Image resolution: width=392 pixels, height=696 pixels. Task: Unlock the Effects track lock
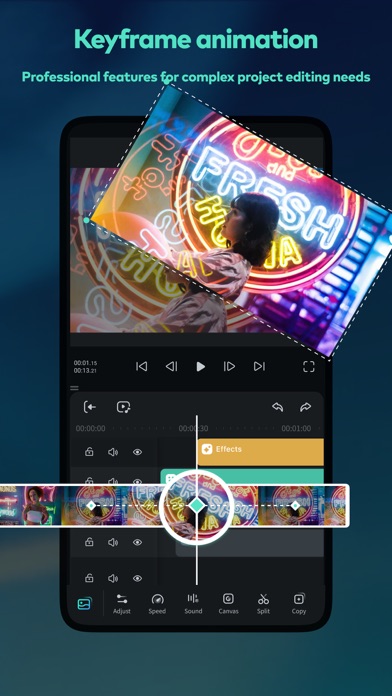[x=89, y=452]
